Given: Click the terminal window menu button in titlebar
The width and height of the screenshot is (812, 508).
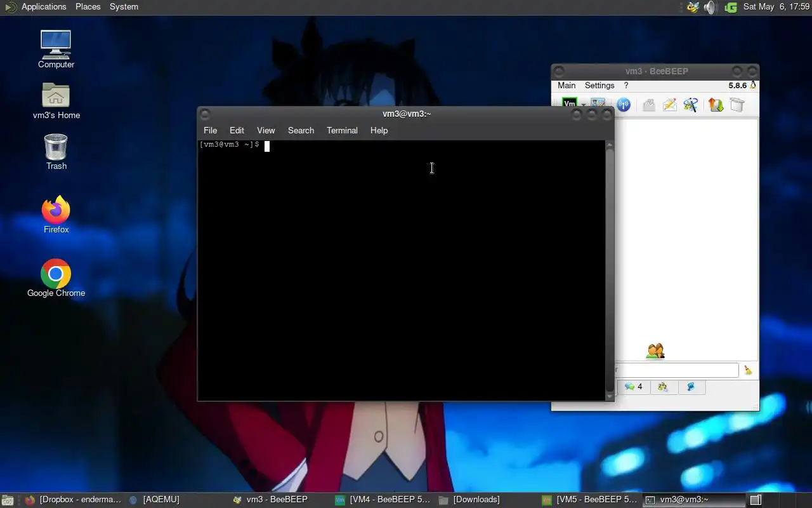Looking at the screenshot, I should click(x=204, y=114).
